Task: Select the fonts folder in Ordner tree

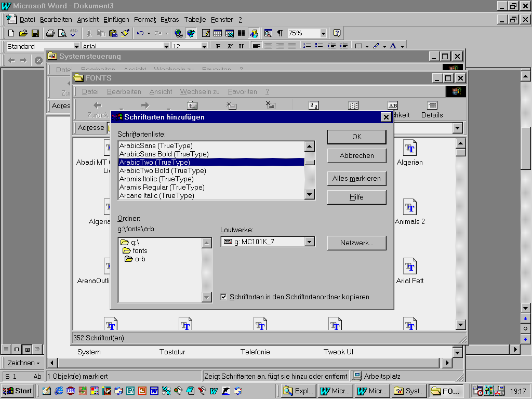Action: pyautogui.click(x=135, y=251)
